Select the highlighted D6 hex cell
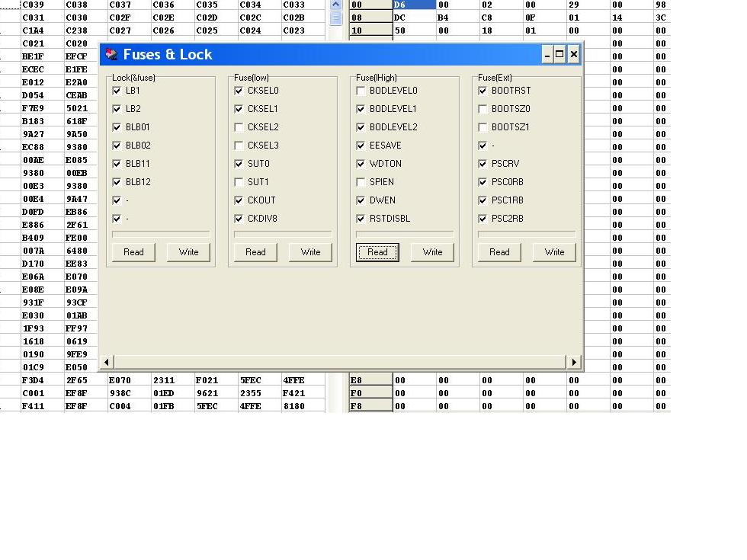The height and width of the screenshot is (560, 747). (414, 5)
